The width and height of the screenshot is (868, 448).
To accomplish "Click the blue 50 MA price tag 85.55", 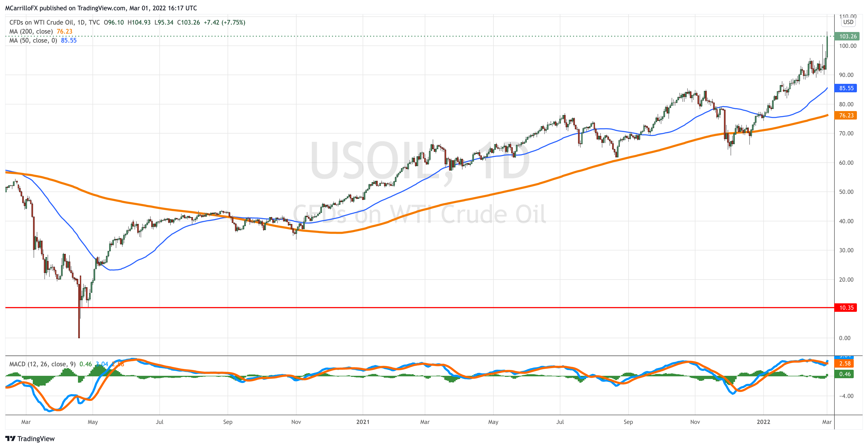I will (846, 88).
